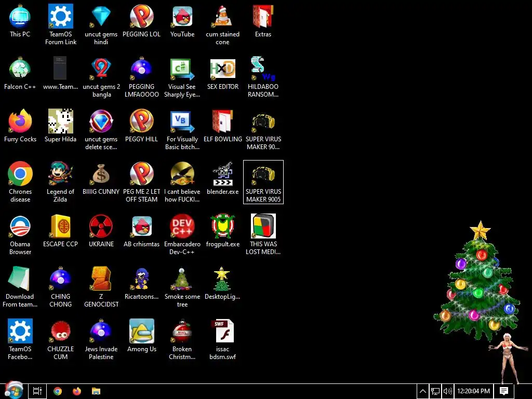The height and width of the screenshot is (399, 532).
Task: Launch the Among Us shortcut
Action: point(141,336)
